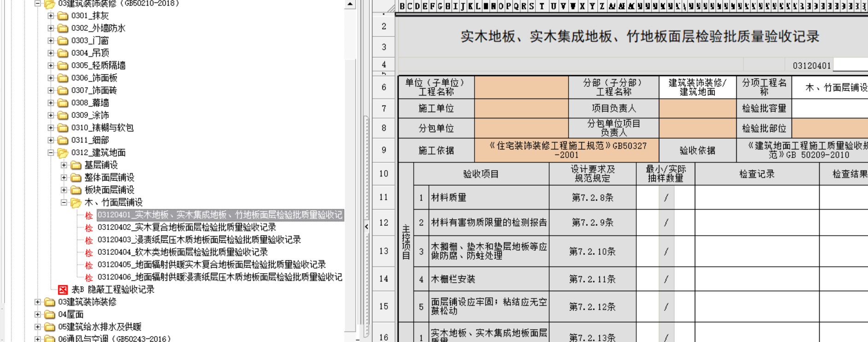This screenshot has width=868, height=342.
Task: Expand the 0303_门窗 tree node
Action: [51, 41]
